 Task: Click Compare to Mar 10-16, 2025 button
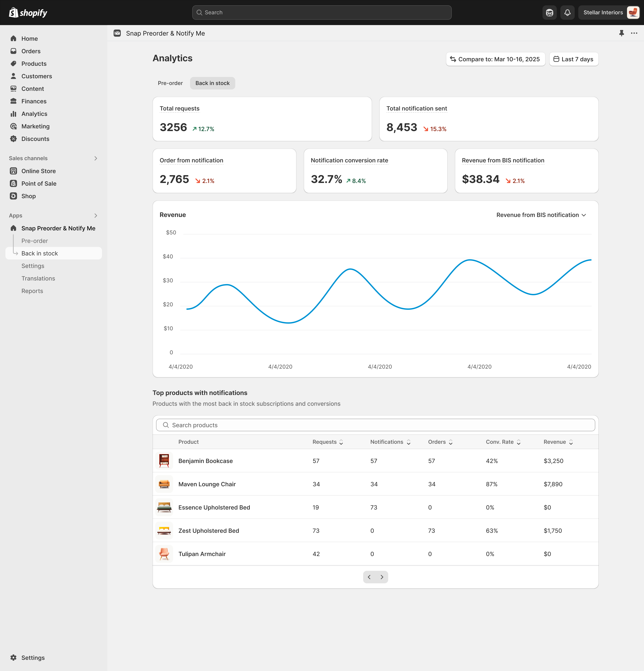495,59
